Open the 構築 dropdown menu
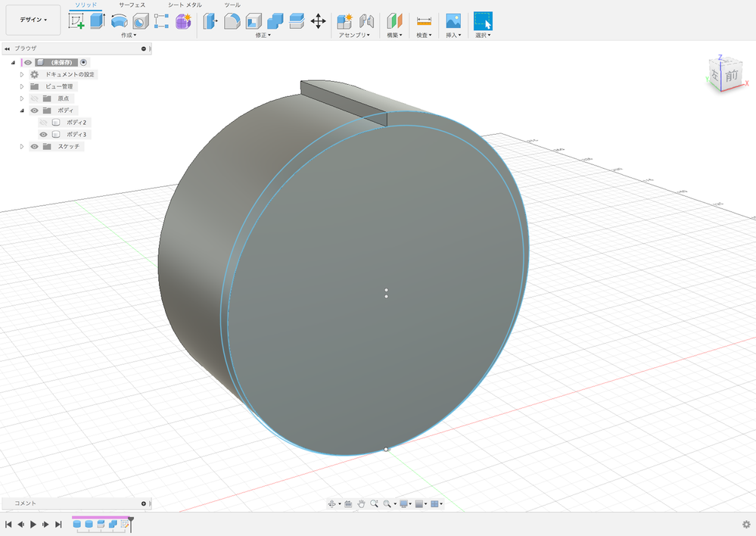 tap(394, 36)
